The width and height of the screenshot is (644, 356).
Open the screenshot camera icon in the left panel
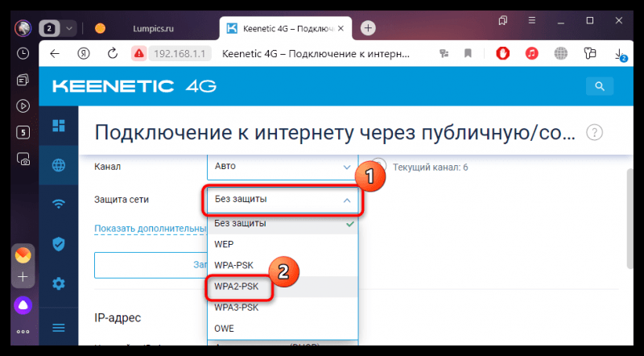tap(23, 159)
